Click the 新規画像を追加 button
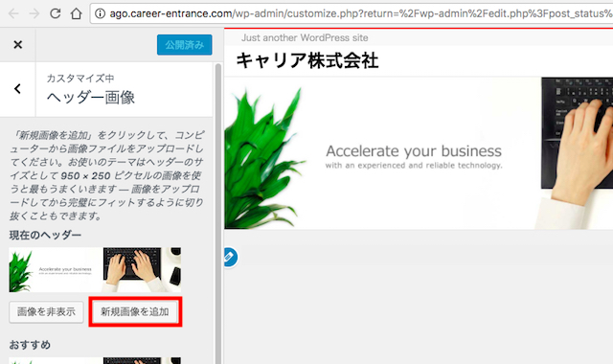The width and height of the screenshot is (613, 364). point(135,312)
